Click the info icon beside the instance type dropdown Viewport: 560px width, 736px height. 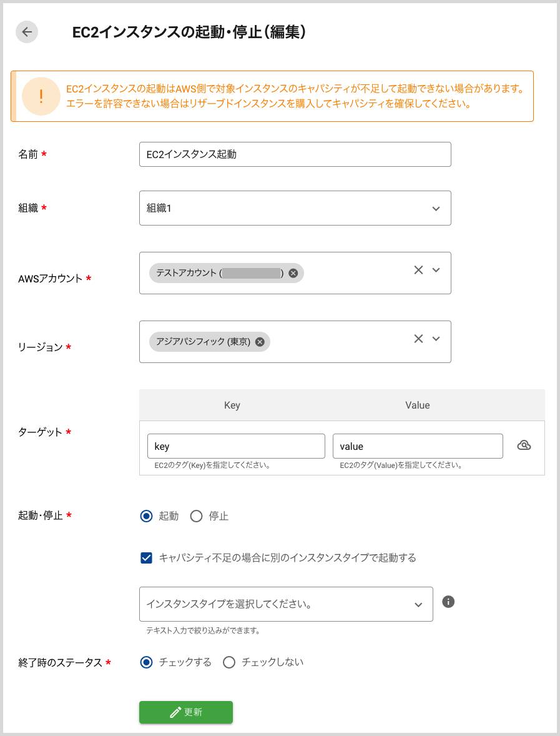coord(448,600)
